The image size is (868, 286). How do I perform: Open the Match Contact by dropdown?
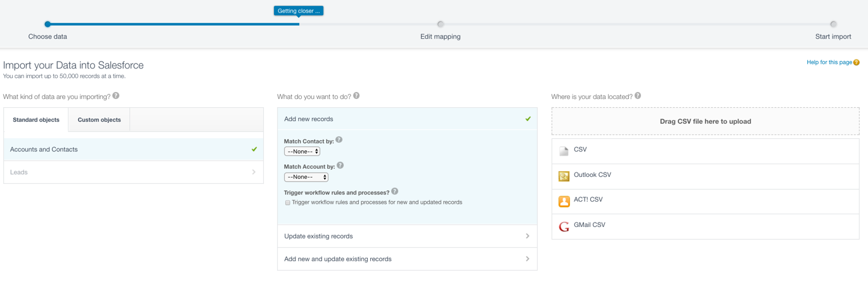click(302, 152)
